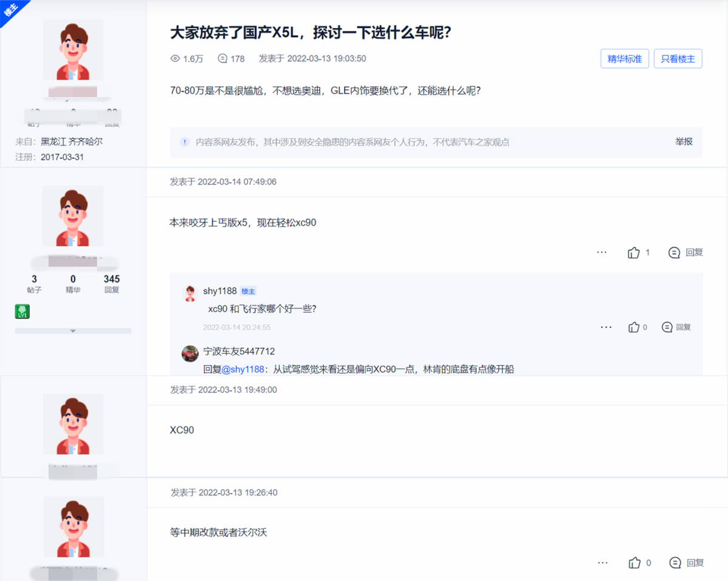This screenshot has width=728, height=581.
Task: Open more options on 等中期改款或者沃尔沃 reply
Action: pos(602,563)
